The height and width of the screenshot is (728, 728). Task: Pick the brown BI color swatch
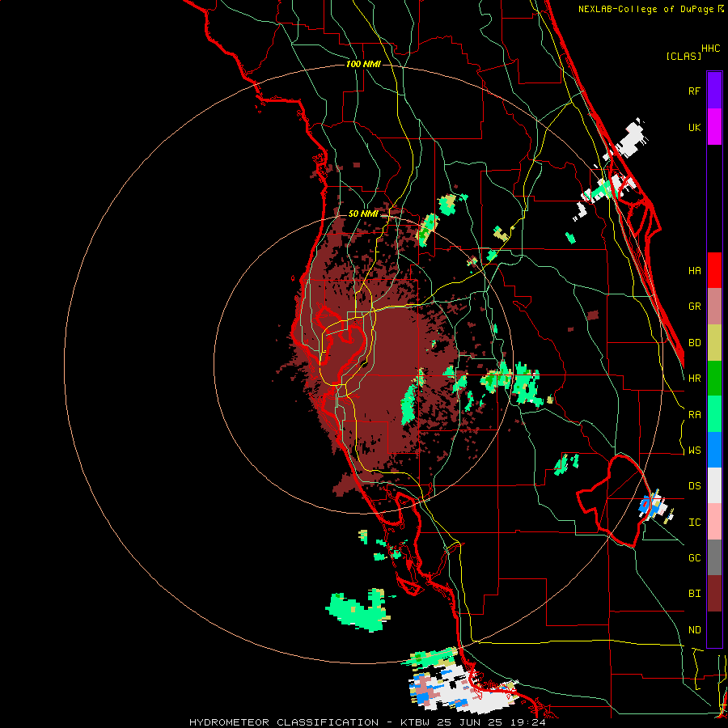tap(714, 594)
